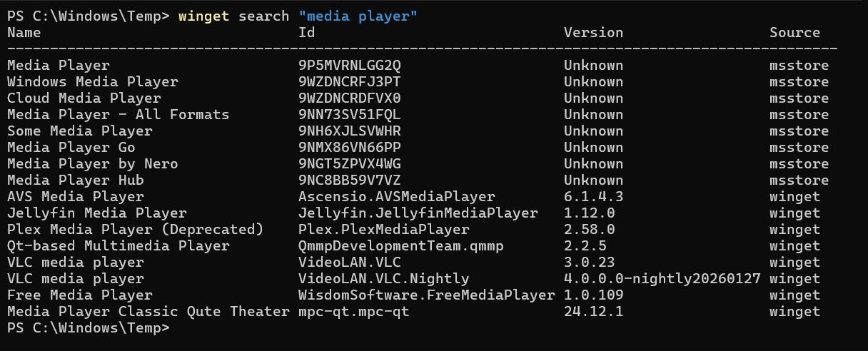The width and height of the screenshot is (868, 351).
Task: Select the Windows Media Player name
Action: click(93, 82)
